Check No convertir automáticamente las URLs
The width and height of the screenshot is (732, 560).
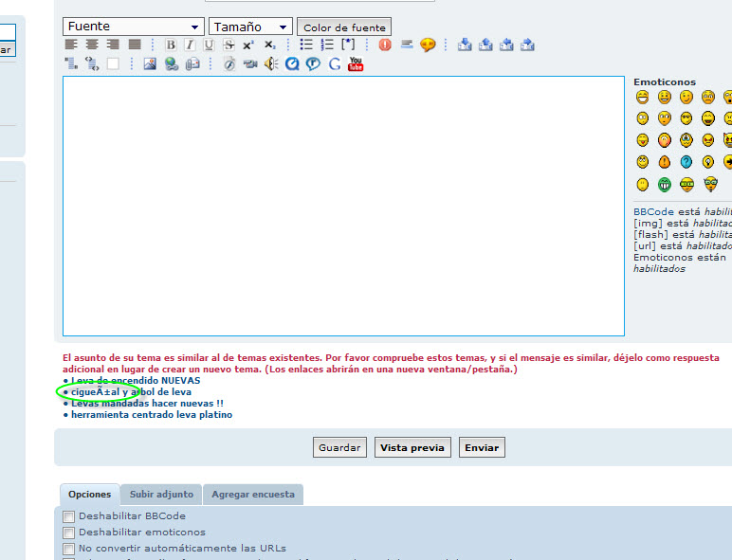pos(68,549)
